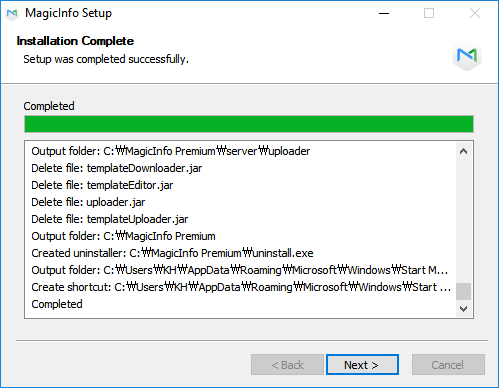Click the Next > button
This screenshot has width=499, height=388.
point(362,365)
